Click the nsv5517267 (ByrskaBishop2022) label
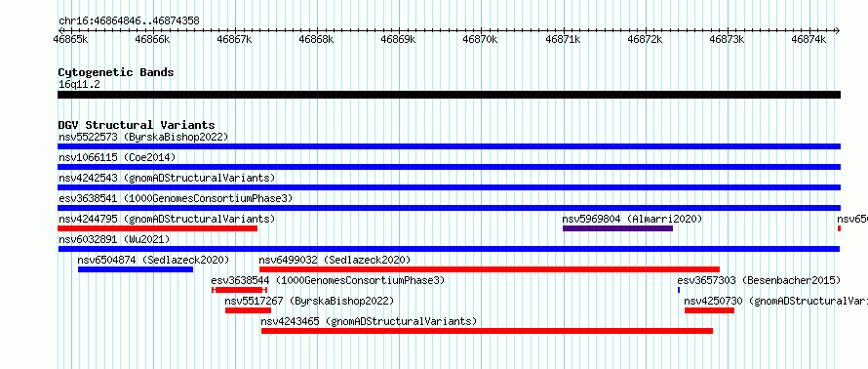This screenshot has width=868, height=369. [309, 301]
